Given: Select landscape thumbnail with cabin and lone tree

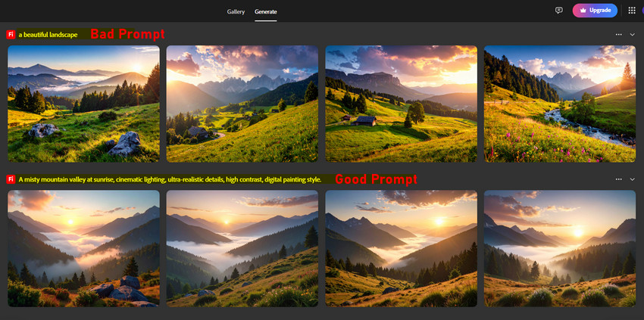Looking at the screenshot, I should (401, 104).
